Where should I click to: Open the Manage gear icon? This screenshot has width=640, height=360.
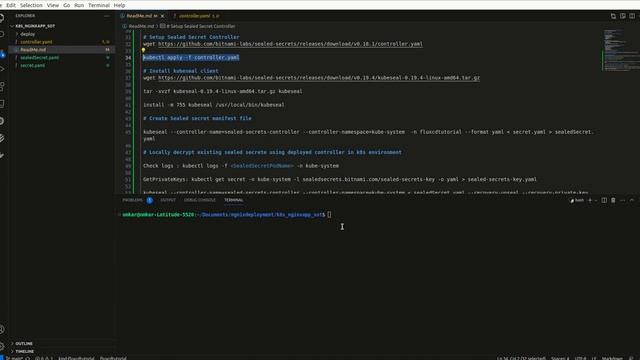pyautogui.click(x=2, y=346)
